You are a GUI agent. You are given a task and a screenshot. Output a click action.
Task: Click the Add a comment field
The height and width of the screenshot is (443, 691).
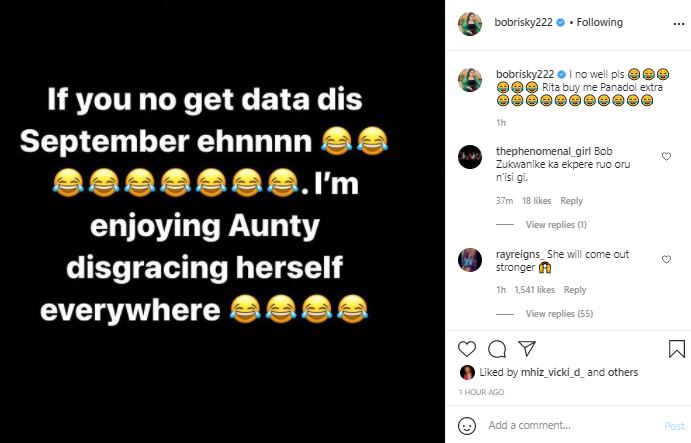573,425
